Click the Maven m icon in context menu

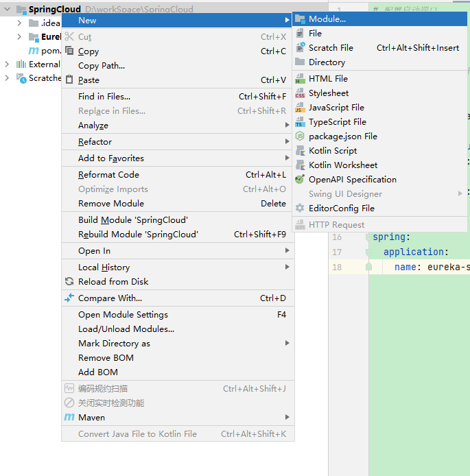(x=69, y=417)
